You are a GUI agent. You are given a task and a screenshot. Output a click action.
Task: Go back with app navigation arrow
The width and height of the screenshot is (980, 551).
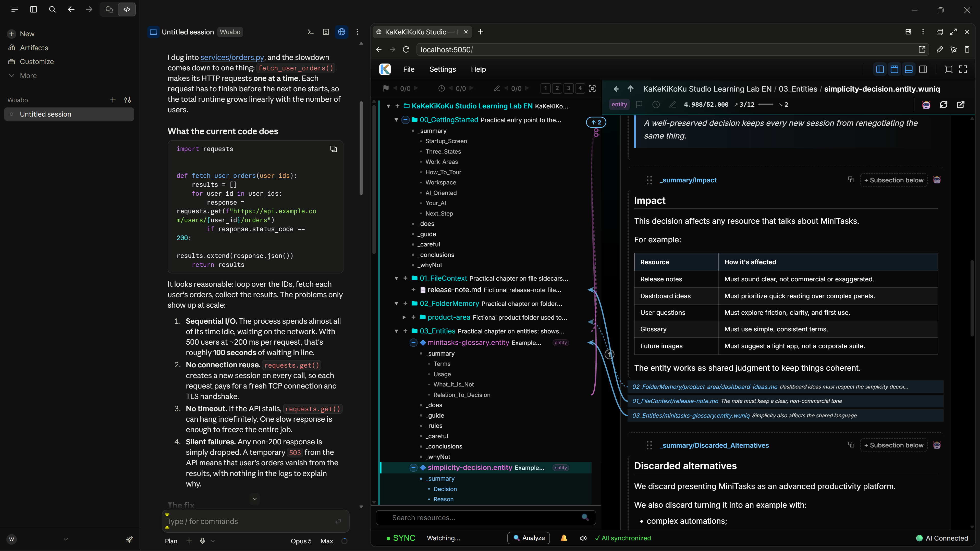[71, 9]
